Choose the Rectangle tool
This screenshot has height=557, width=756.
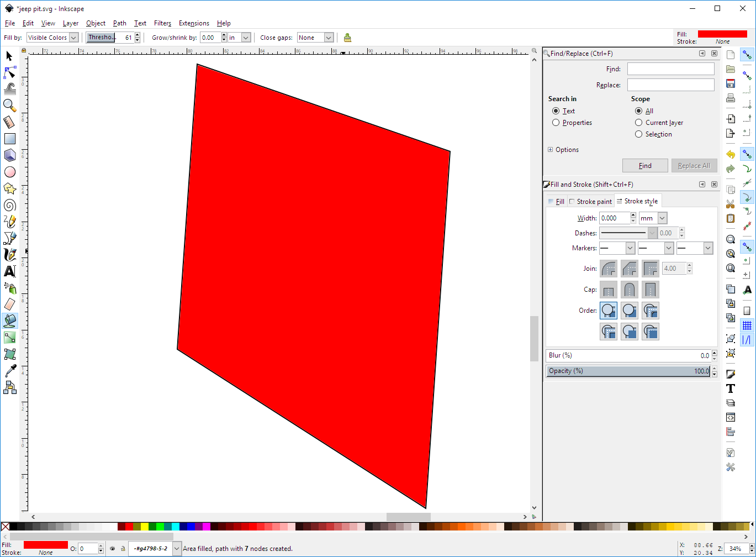pos(10,139)
